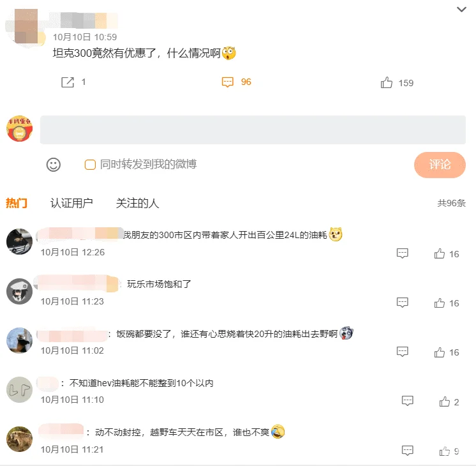Like the post with 159 likes

387,82
